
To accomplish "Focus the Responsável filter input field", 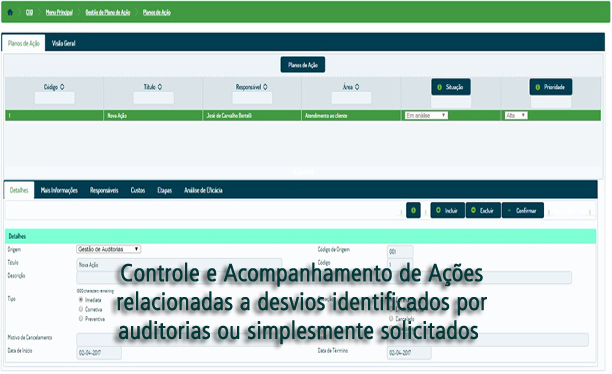I will click(252, 98).
